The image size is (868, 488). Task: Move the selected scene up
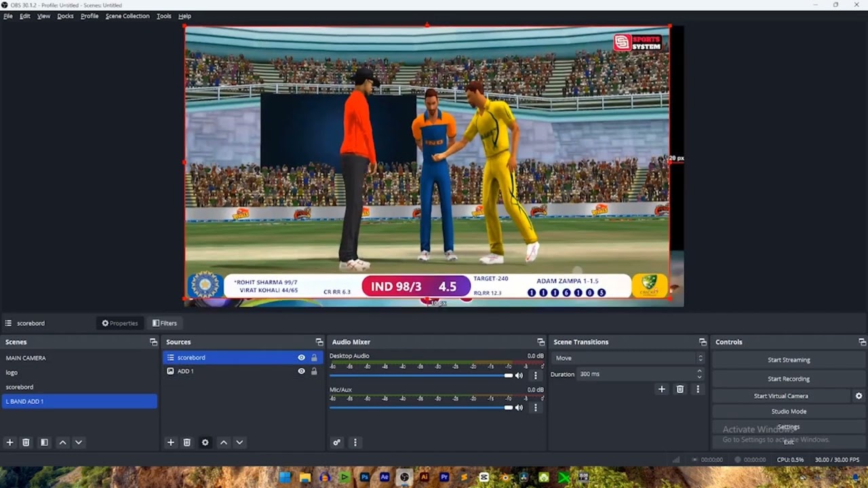coord(62,443)
